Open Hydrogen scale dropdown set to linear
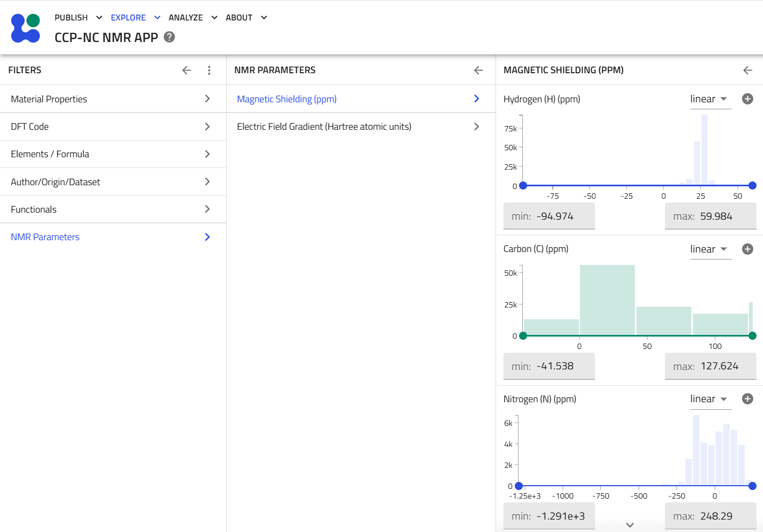The image size is (763, 532). [x=711, y=99]
